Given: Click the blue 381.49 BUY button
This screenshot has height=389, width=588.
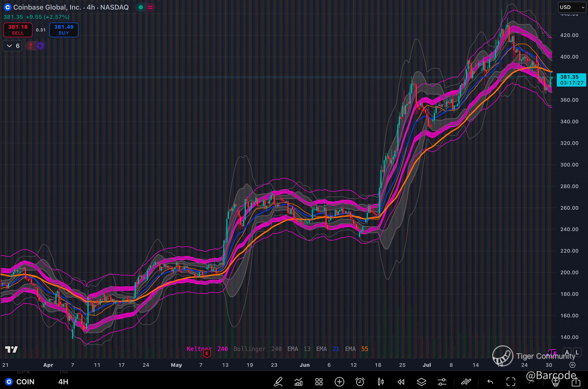Looking at the screenshot, I should coord(64,30).
